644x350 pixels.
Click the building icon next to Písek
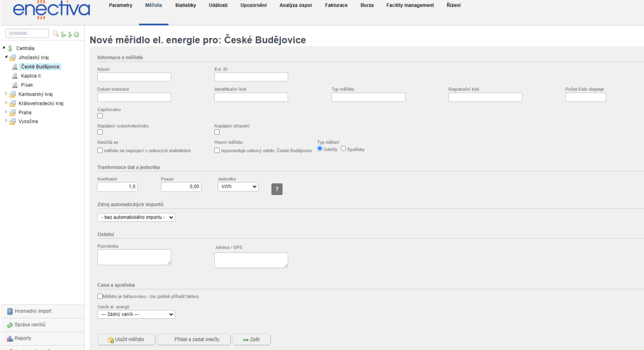(15, 85)
